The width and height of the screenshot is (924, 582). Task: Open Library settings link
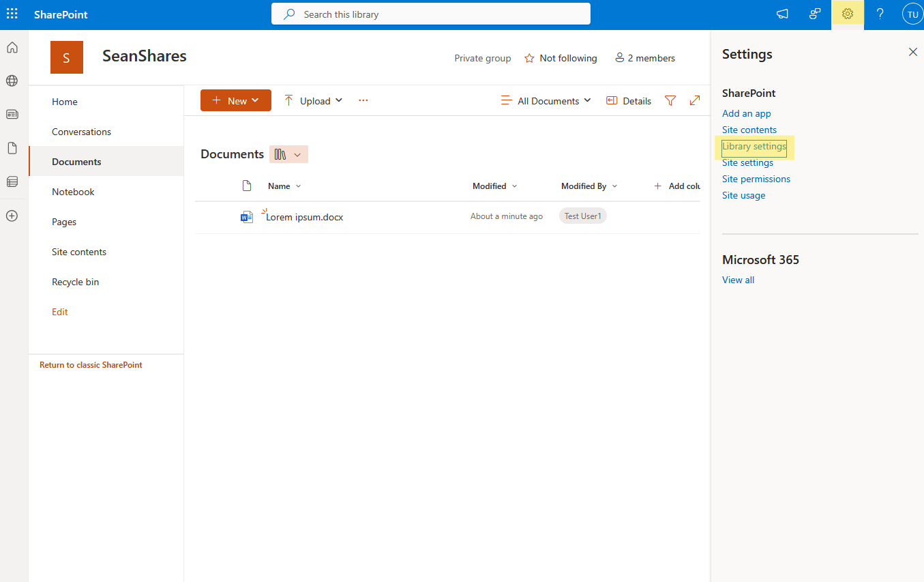pos(754,146)
